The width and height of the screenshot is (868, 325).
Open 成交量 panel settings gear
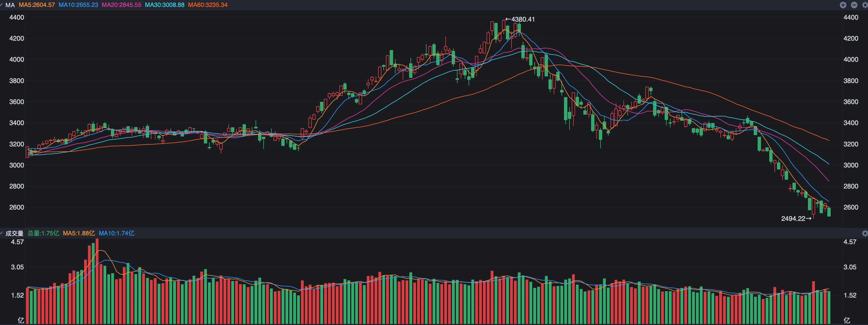point(865,233)
